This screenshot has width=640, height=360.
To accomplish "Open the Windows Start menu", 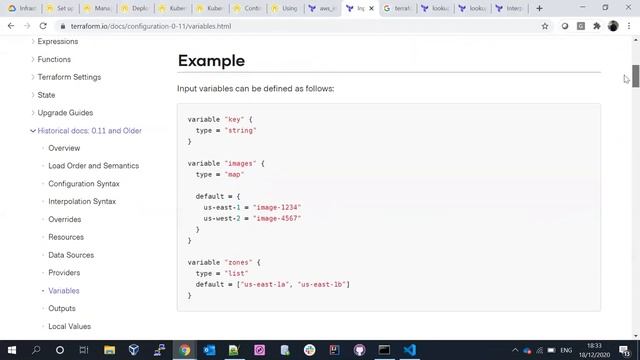I will pyautogui.click(x=12, y=350).
